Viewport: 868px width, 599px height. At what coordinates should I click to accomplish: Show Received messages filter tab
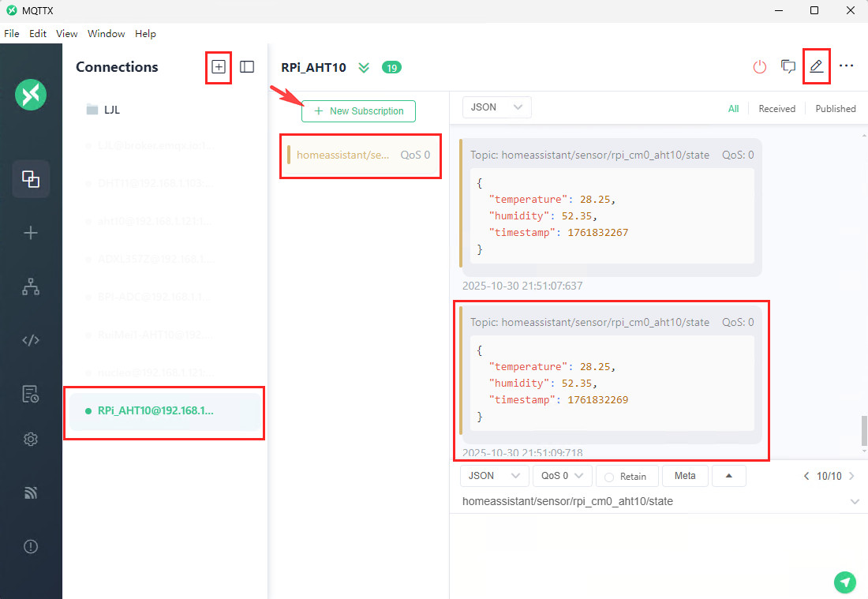(776, 109)
